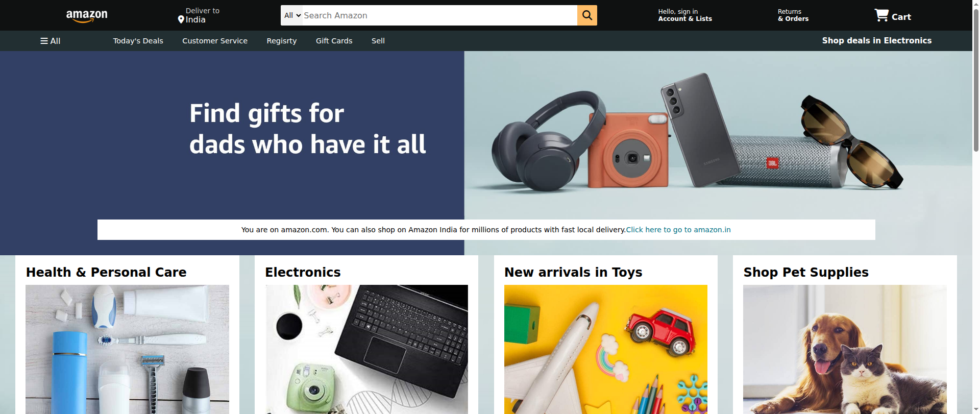Screen dimensions: 980x414
Task: Click the Deliver to India location pin
Action: 181,20
